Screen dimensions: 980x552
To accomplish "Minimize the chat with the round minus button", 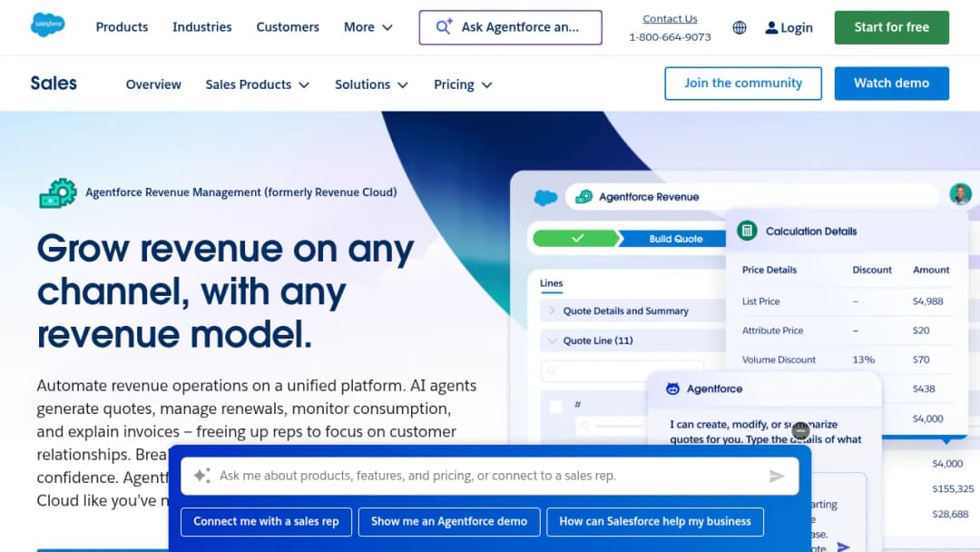I will pyautogui.click(x=800, y=430).
